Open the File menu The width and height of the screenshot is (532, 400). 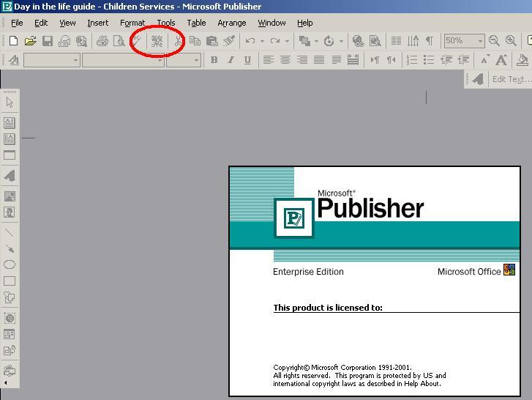click(17, 23)
